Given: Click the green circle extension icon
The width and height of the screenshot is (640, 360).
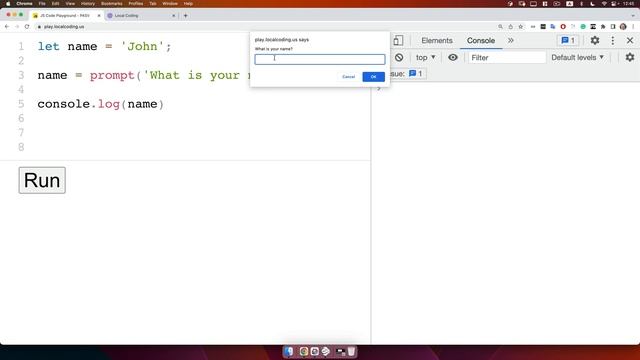Looking at the screenshot, I should [583, 27].
